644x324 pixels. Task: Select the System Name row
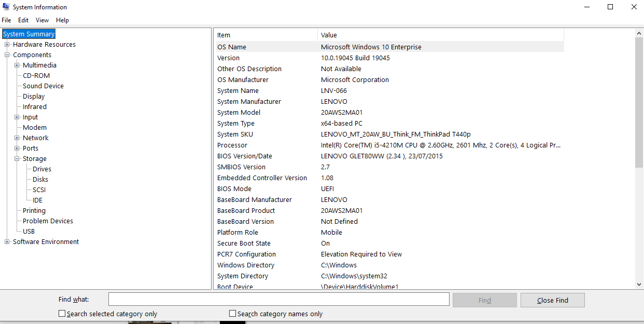(x=389, y=90)
